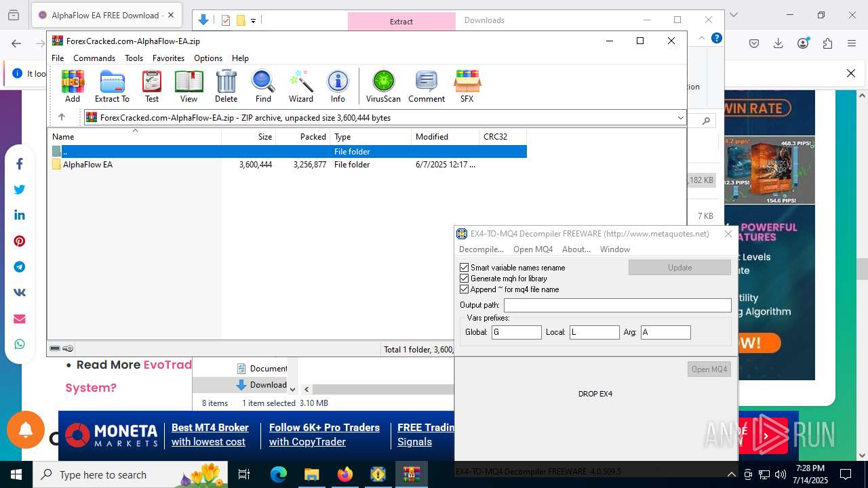Open Firefox extensions puzzle icon
This screenshot has height=488, width=868.
tap(827, 43)
